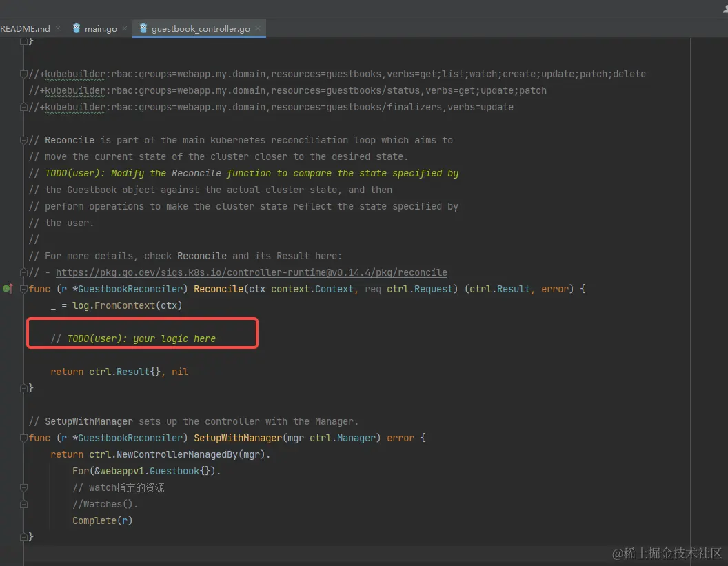
Task: Close the guestbook_controller.go tab
Action: (x=258, y=29)
